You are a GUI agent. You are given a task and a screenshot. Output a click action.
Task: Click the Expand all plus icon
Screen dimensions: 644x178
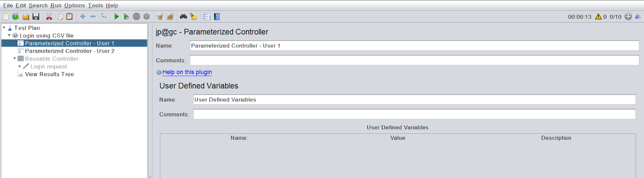point(83,17)
